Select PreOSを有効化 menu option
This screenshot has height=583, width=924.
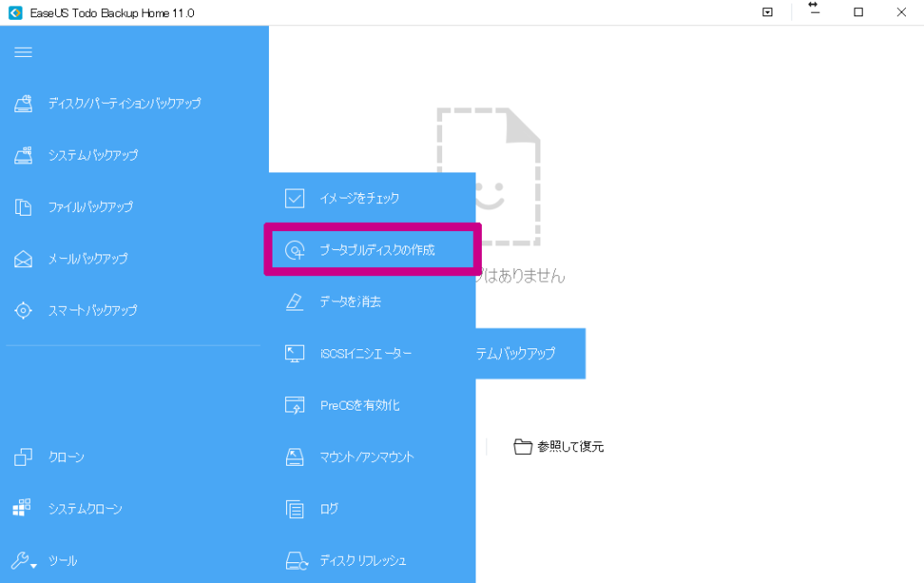359,405
